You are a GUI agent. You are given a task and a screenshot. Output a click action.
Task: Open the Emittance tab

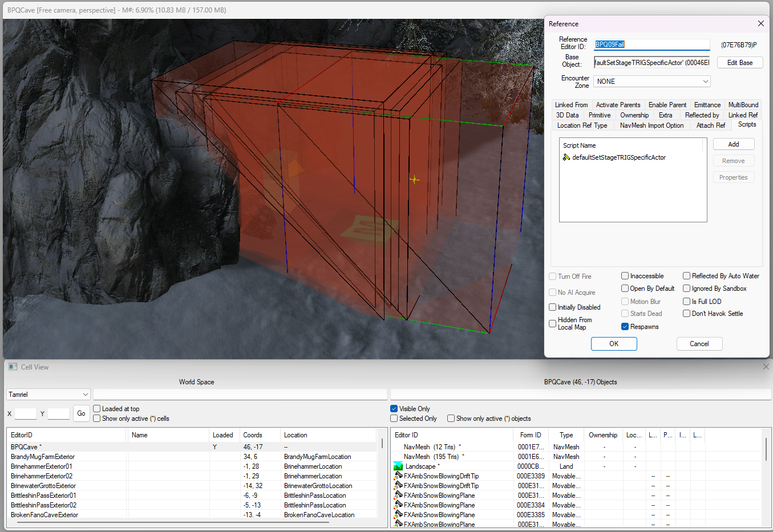click(707, 105)
